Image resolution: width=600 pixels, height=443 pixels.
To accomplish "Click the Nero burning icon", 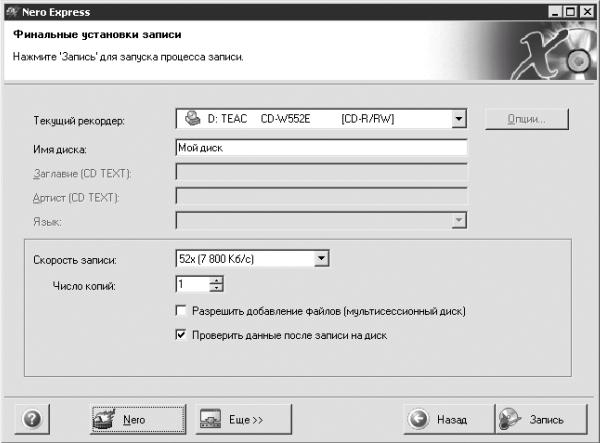I will 104,419.
